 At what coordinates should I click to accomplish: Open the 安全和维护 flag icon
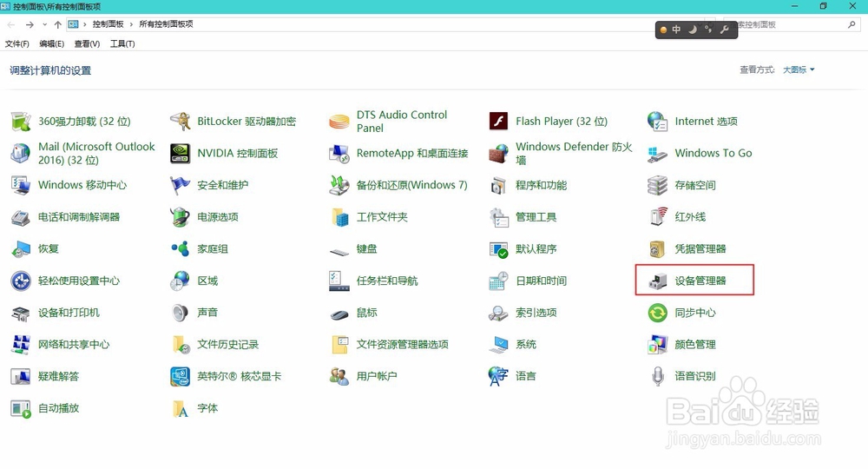point(181,185)
